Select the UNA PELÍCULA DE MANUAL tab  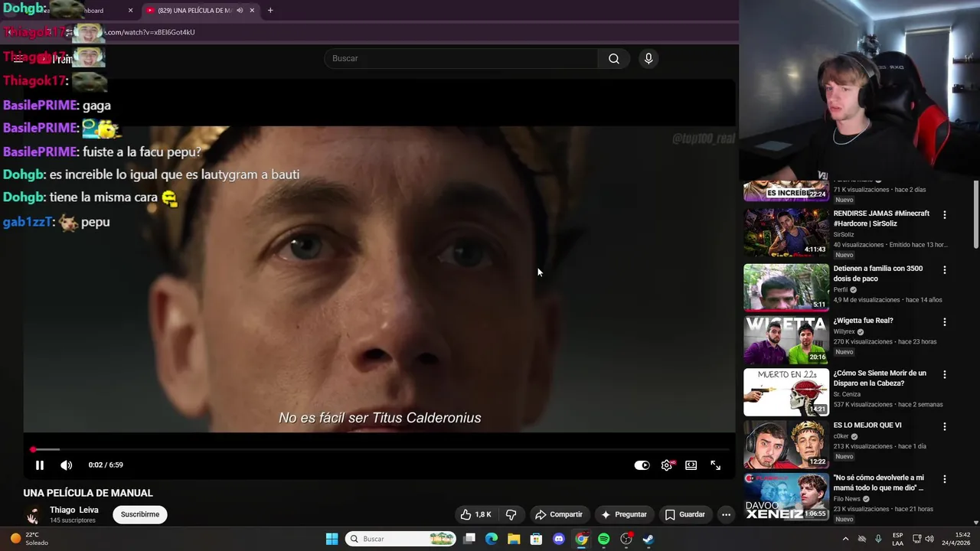point(194,11)
